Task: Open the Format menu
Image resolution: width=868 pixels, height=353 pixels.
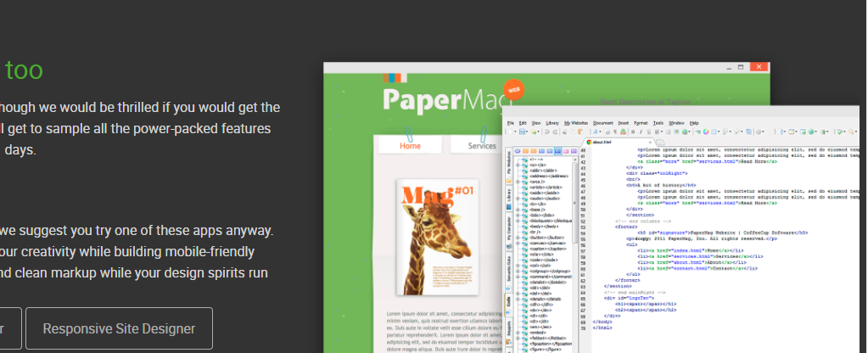Action: pos(641,123)
